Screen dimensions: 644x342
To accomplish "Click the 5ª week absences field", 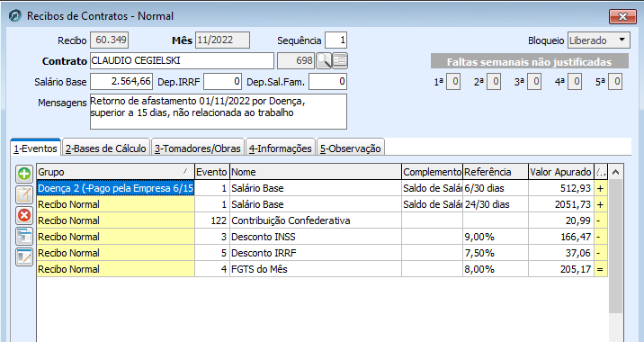I will pyautogui.click(x=615, y=81).
